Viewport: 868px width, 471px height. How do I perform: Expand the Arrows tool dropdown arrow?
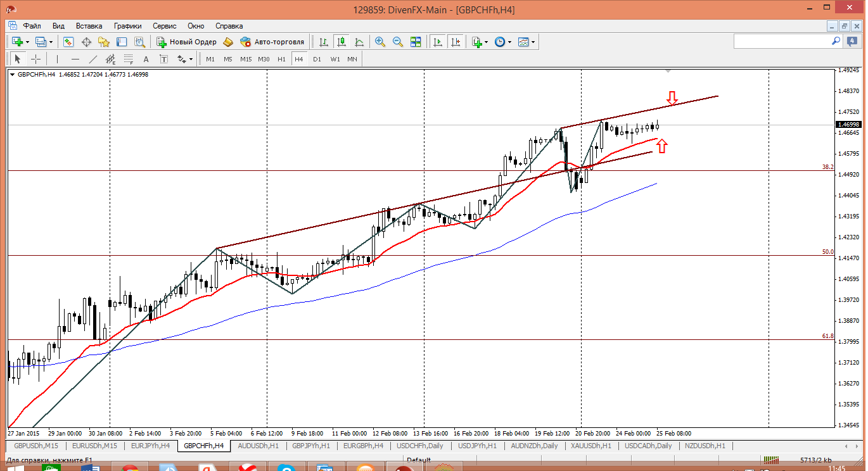pyautogui.click(x=191, y=60)
